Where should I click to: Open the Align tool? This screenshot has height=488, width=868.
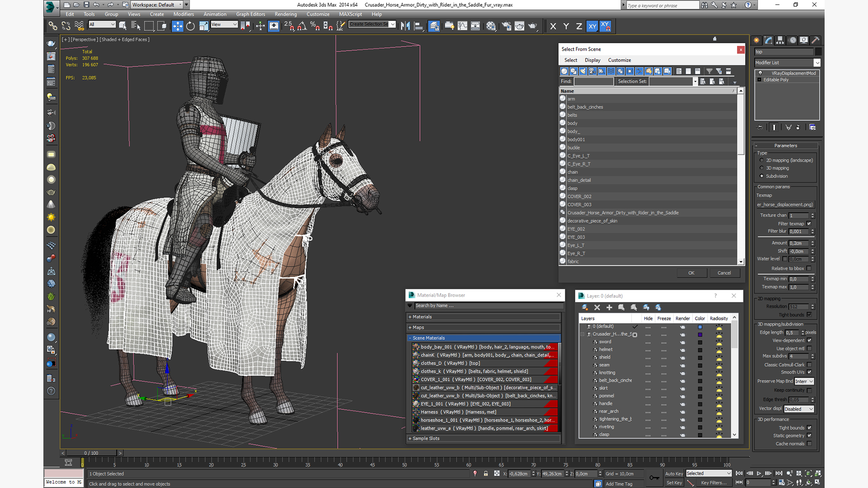tap(419, 26)
